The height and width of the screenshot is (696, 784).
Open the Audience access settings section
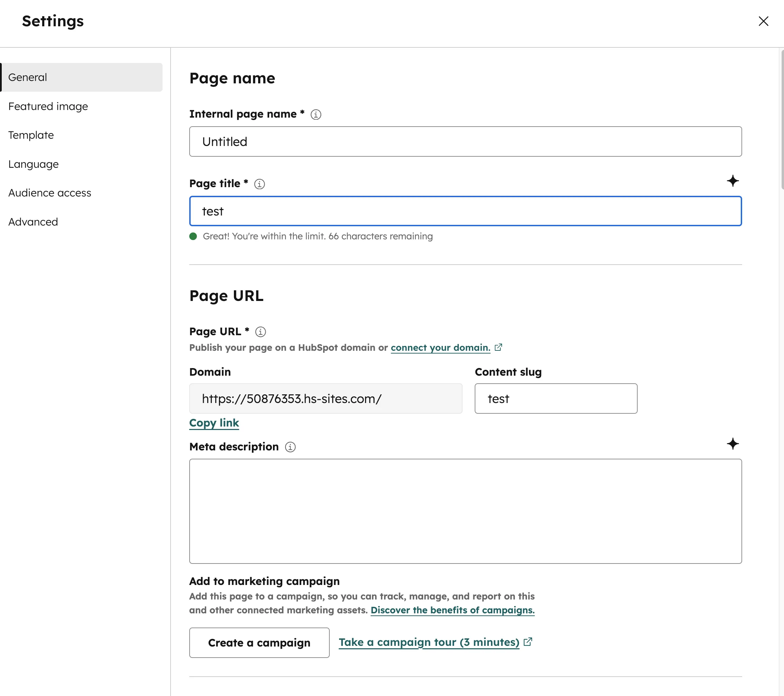click(x=49, y=193)
